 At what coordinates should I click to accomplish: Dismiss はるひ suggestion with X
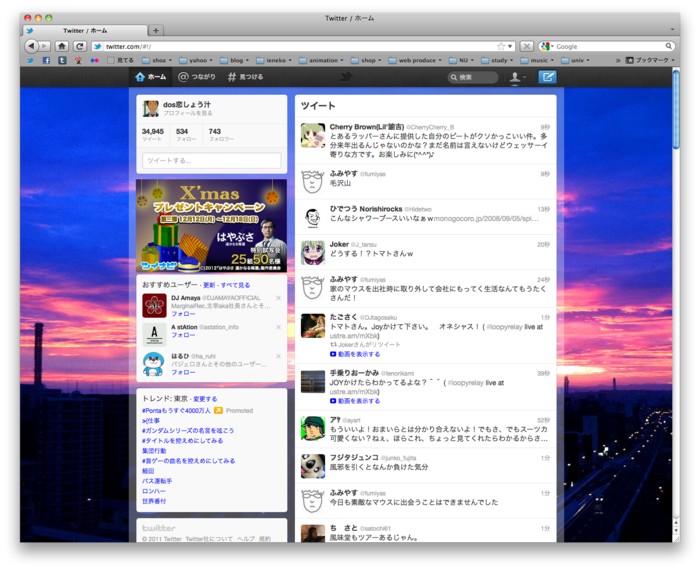click(279, 356)
